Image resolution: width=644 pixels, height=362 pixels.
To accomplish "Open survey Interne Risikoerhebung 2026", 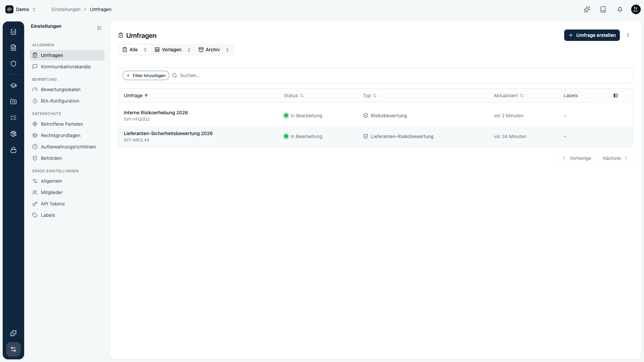I will (156, 113).
